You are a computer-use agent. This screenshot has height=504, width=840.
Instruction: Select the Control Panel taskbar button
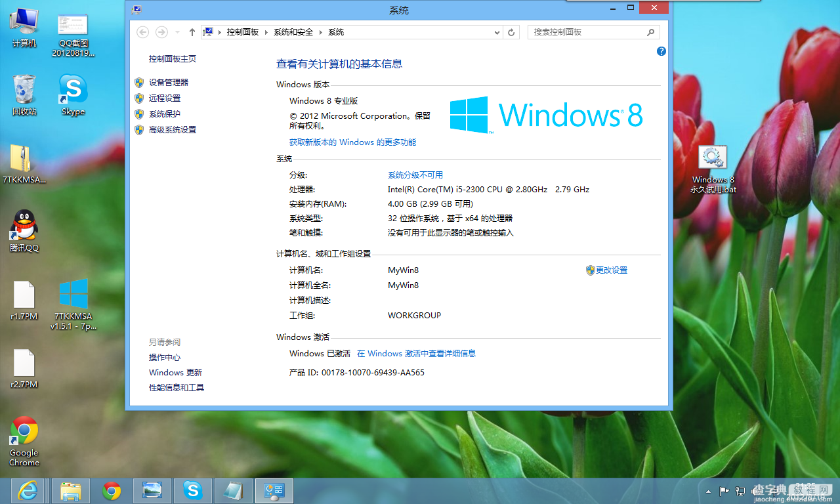[274, 491]
